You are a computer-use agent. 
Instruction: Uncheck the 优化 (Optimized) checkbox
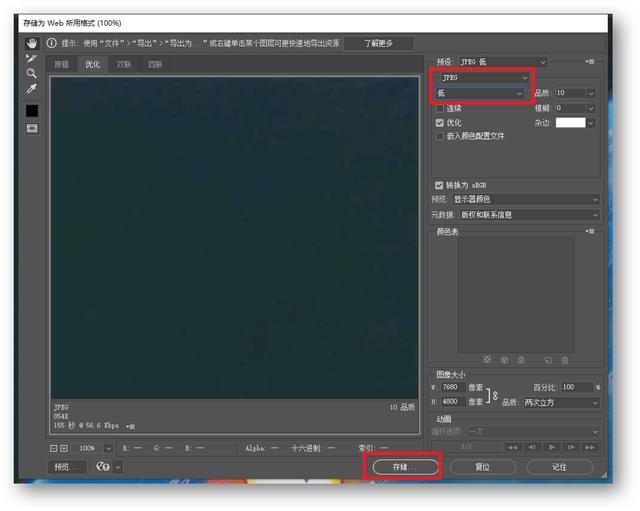[x=440, y=122]
